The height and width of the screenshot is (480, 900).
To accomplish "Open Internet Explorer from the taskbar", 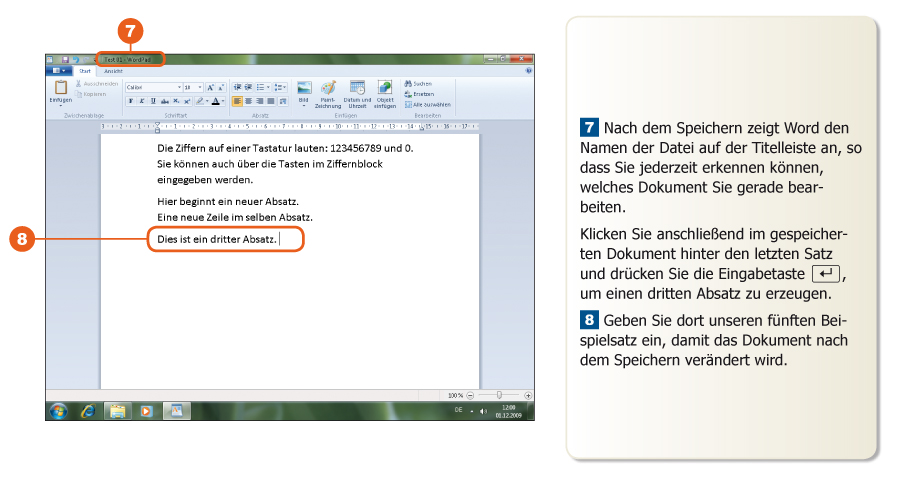I will coord(88,410).
